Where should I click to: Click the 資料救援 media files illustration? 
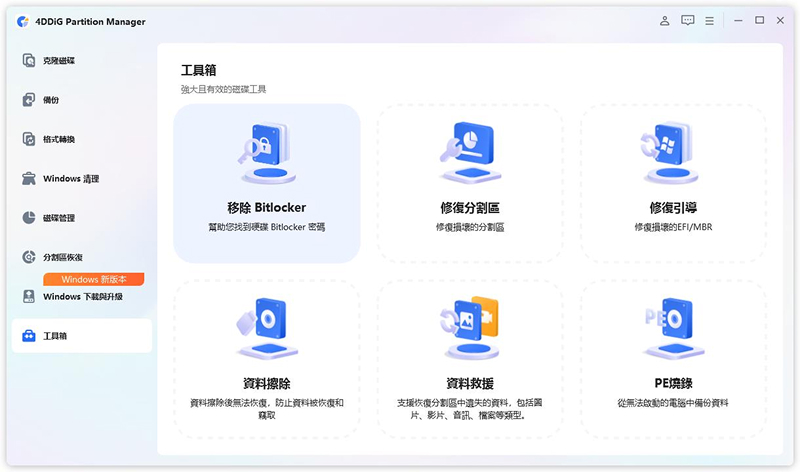click(470, 329)
